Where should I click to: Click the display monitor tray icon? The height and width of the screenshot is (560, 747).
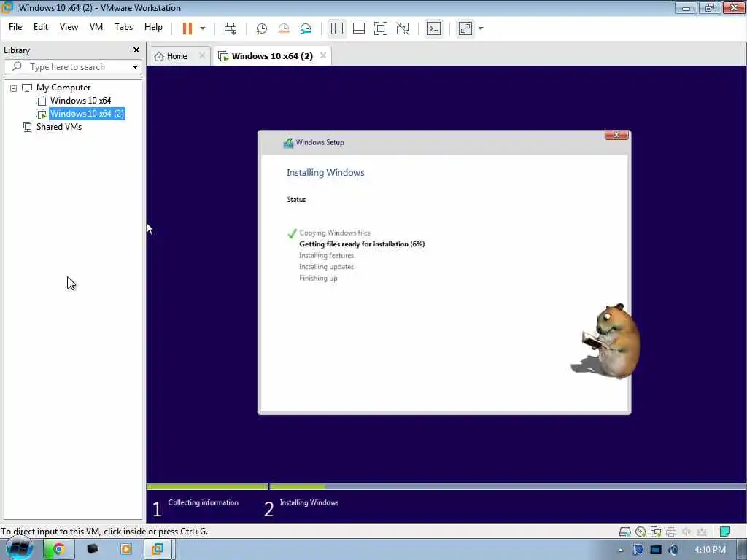(656, 550)
